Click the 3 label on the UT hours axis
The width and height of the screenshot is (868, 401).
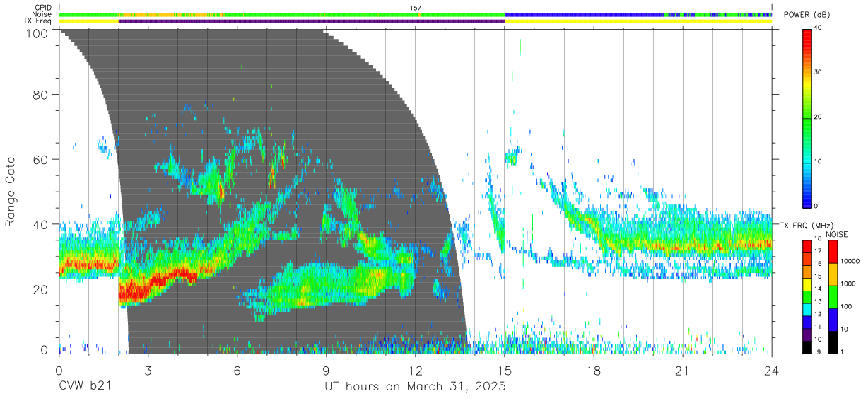pyautogui.click(x=148, y=371)
